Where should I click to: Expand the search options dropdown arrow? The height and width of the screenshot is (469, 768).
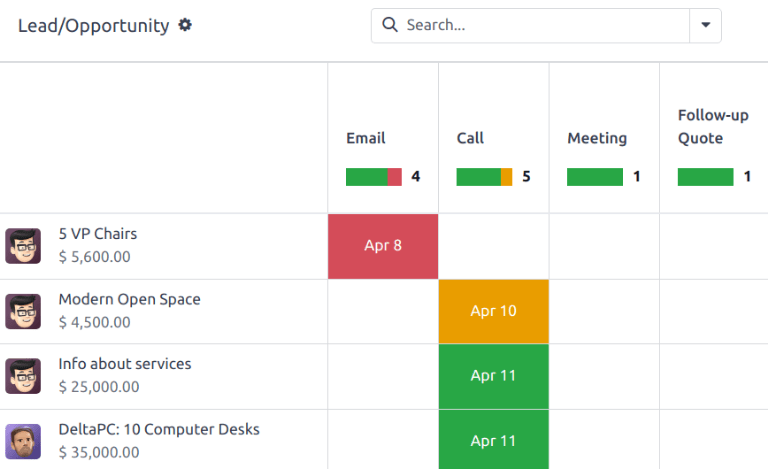click(705, 26)
